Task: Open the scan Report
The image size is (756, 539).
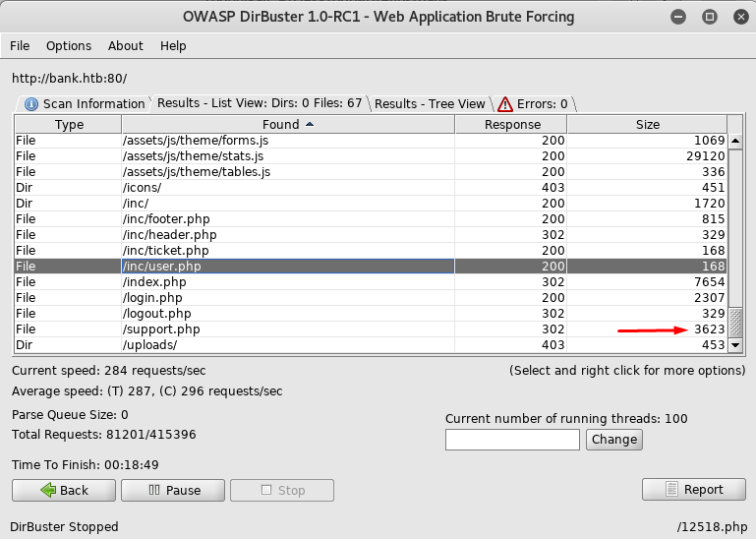Action: [693, 489]
